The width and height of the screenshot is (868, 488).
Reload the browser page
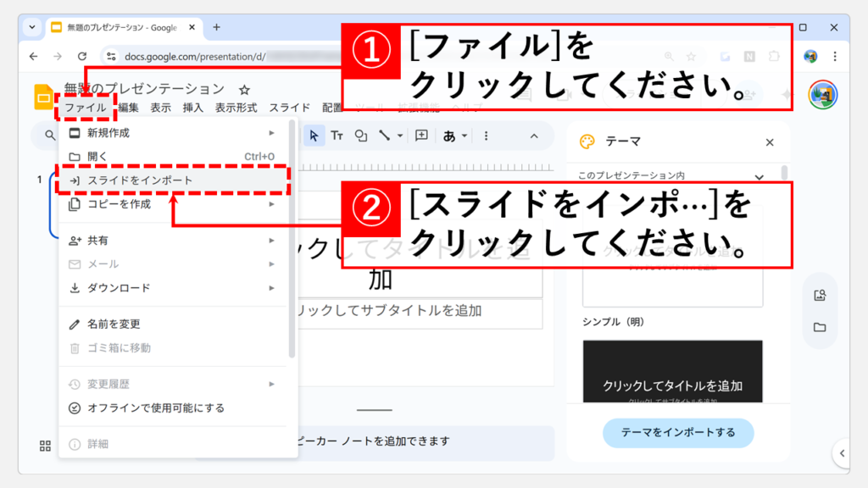[82, 57]
